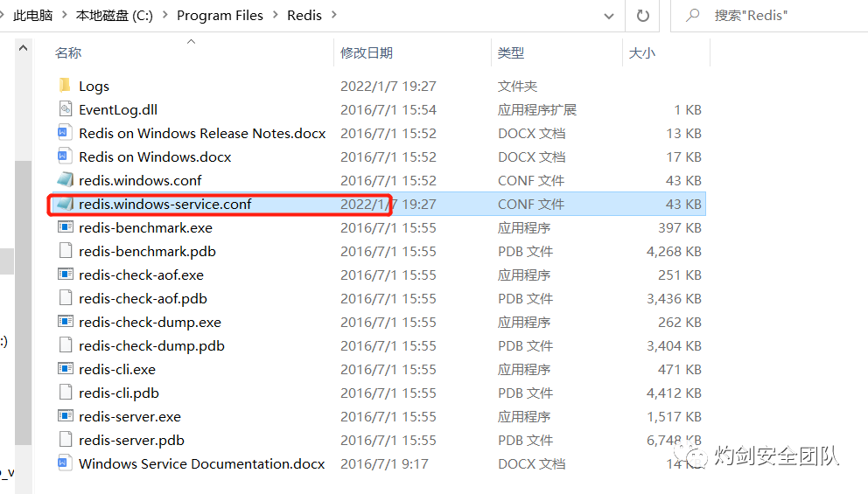Select the redis-check-aof.exe file name
The height and width of the screenshot is (494, 868).
point(141,275)
